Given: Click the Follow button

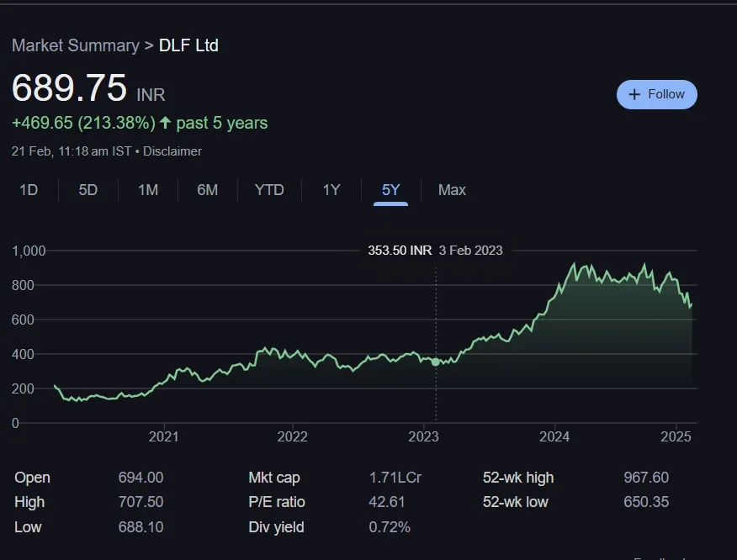Looking at the screenshot, I should pos(656,94).
